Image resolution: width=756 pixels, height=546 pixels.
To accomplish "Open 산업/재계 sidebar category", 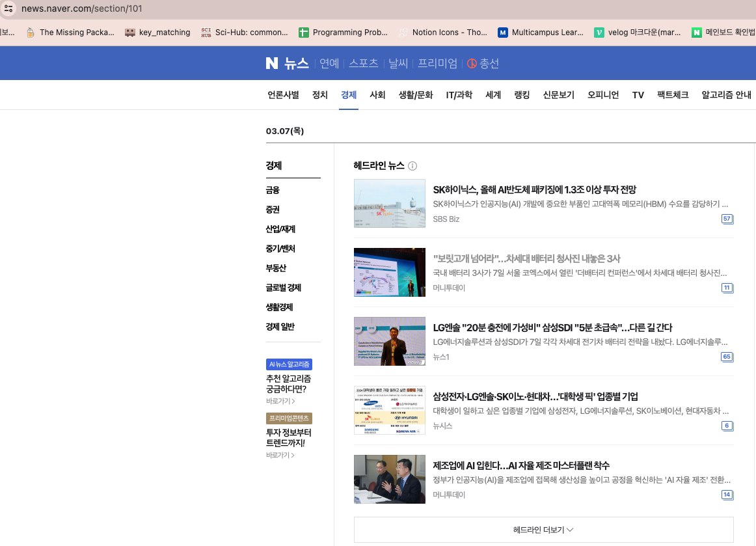I will [x=280, y=229].
